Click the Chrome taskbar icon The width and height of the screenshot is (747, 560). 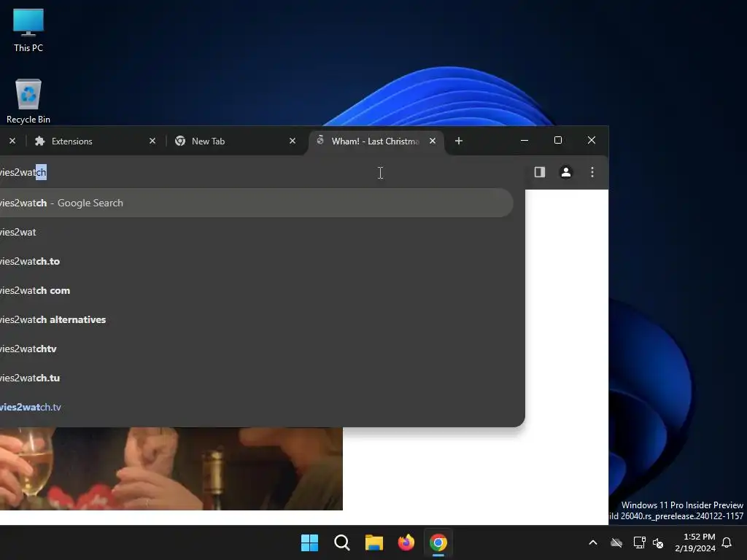coord(438,542)
